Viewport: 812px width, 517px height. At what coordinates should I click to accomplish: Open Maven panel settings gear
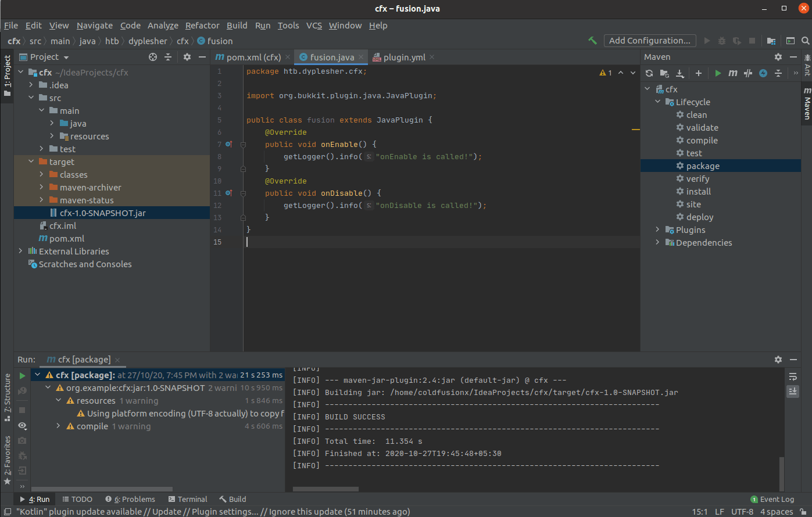click(778, 57)
